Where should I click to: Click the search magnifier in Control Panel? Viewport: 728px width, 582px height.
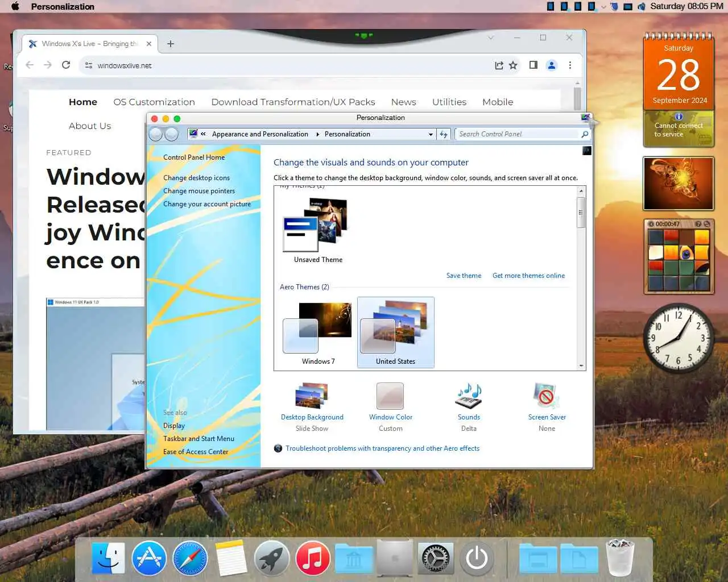click(585, 134)
